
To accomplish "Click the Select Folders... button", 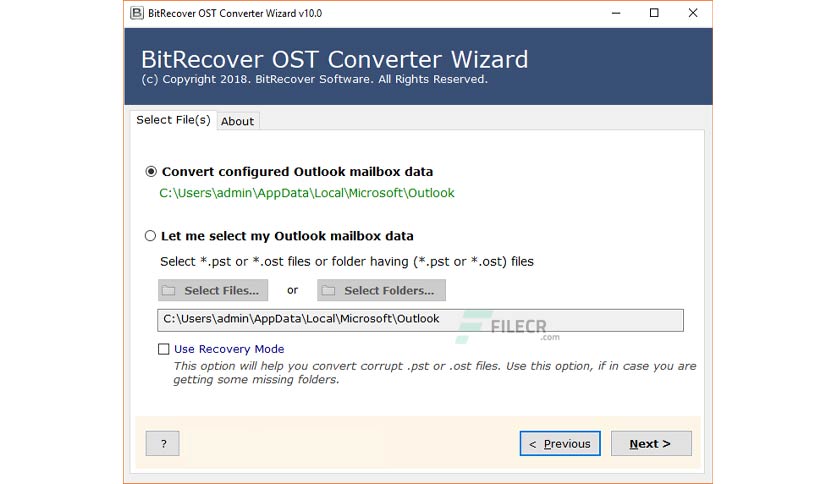I will [x=381, y=291].
